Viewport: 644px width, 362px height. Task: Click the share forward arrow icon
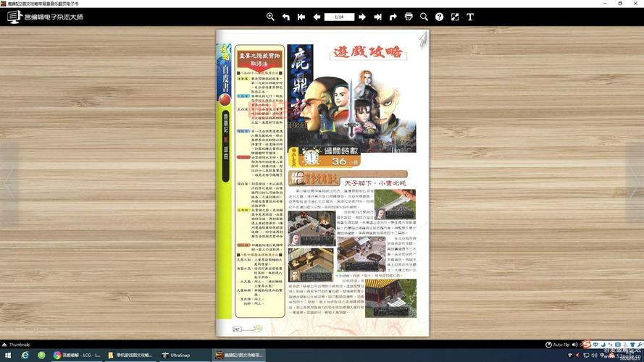[x=393, y=17]
